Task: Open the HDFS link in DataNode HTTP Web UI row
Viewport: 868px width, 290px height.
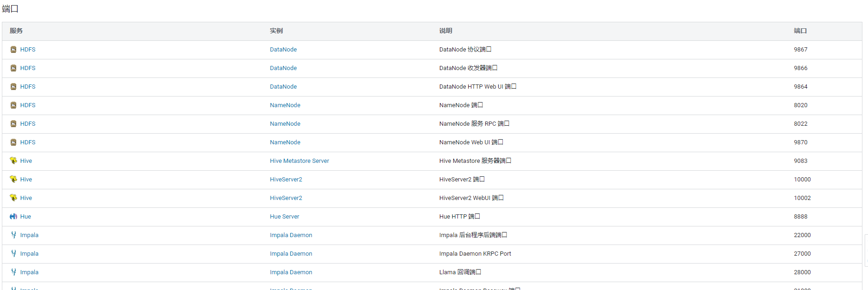Action: coord(28,87)
